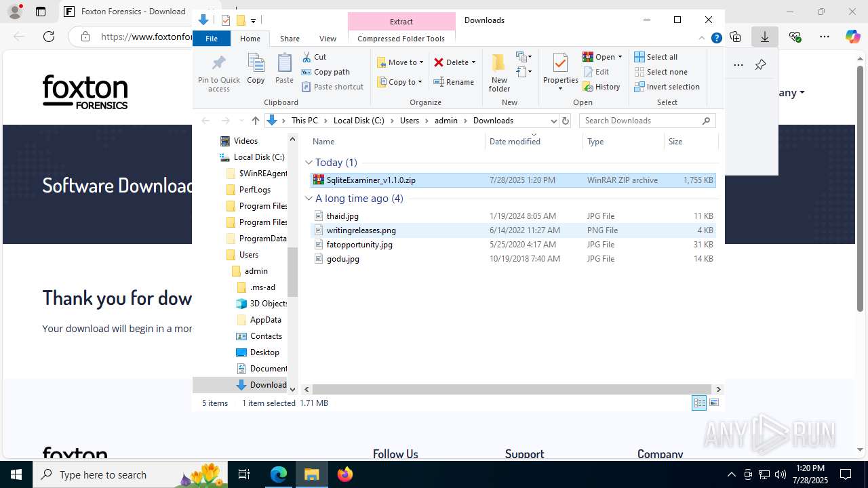868x488 pixels.
Task: Switch to Share ribbon tab
Action: (290, 39)
